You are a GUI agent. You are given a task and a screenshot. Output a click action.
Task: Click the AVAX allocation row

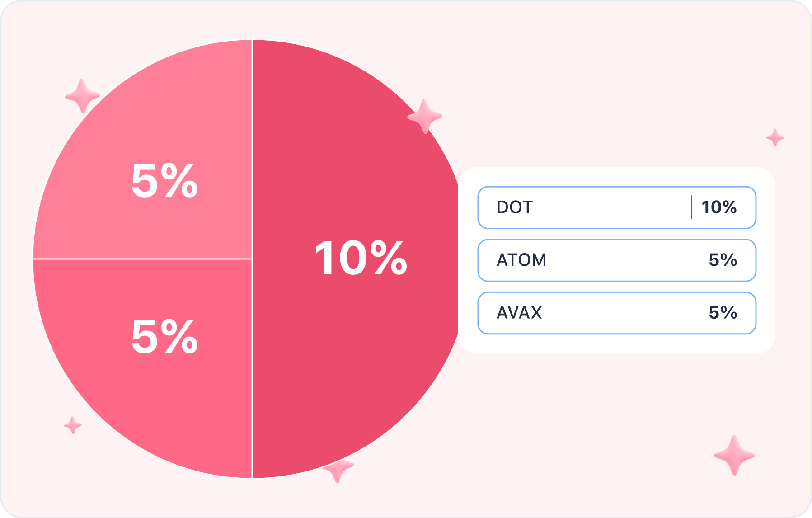click(617, 313)
